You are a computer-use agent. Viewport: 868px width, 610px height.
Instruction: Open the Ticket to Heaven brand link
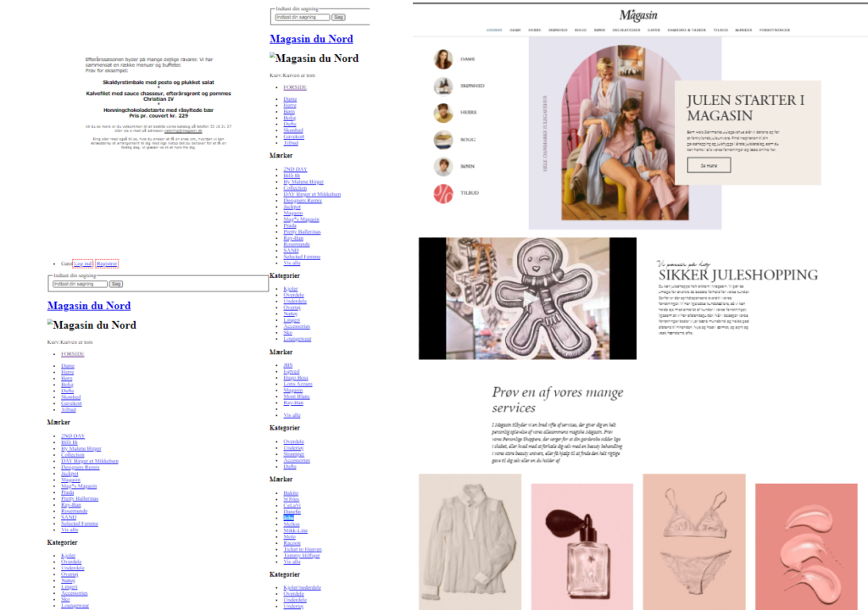point(303,549)
